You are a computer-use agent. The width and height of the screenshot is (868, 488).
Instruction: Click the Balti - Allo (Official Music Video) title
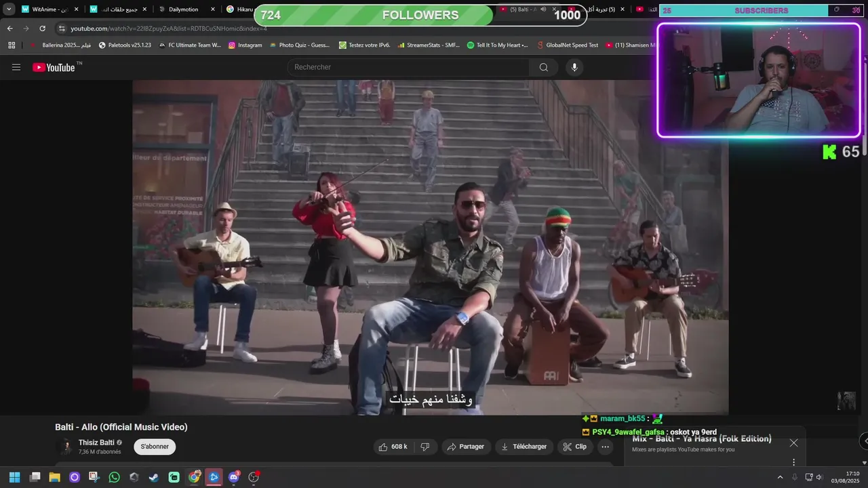point(121,427)
